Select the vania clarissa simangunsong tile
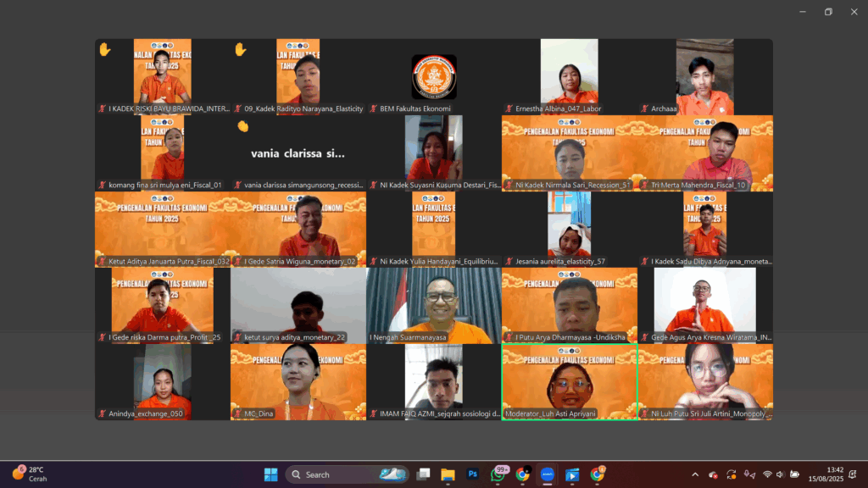 [298, 152]
